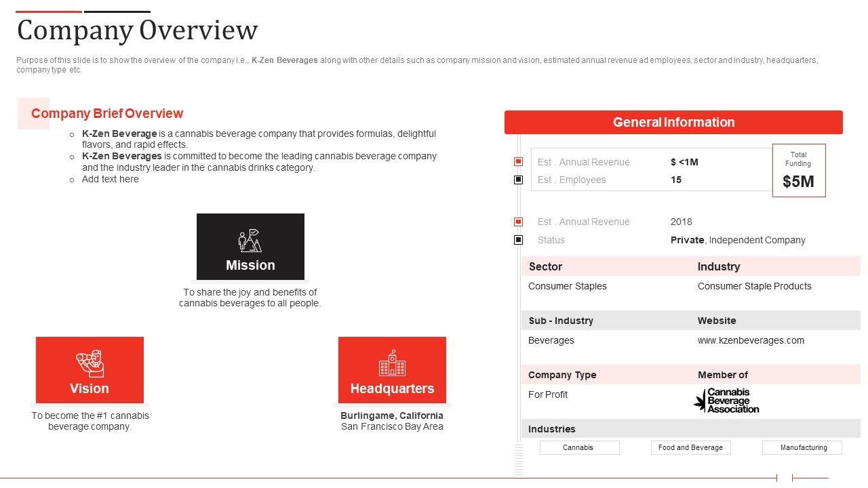Click the black square marker beside Status
868x488 pixels.
point(519,240)
